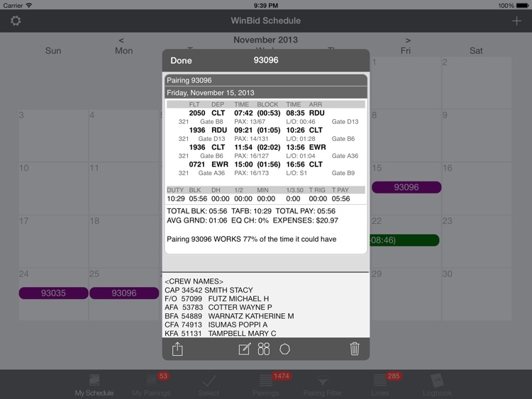Go to previous month arrow
Viewport: 532px width, 399px height.
(x=121, y=40)
